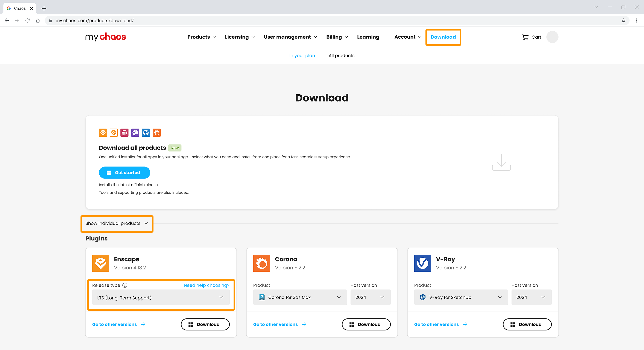Click the browser address bar URL
The width and height of the screenshot is (644, 350).
(94, 20)
